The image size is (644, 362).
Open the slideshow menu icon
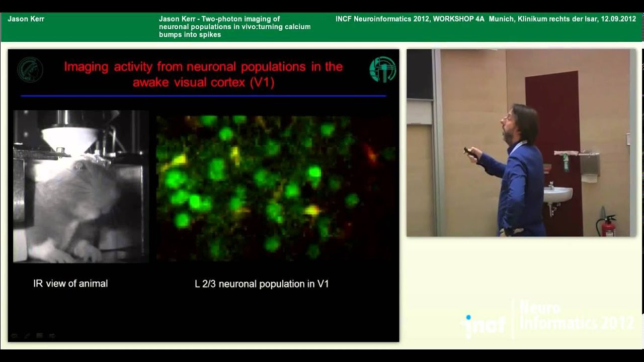[x=40, y=335]
